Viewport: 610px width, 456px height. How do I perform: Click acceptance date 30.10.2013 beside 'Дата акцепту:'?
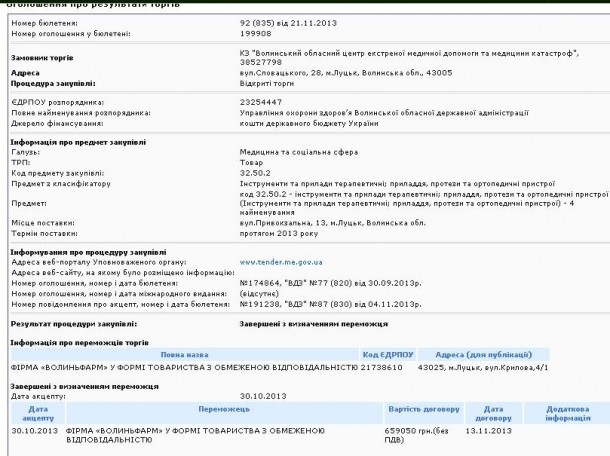[263, 396]
